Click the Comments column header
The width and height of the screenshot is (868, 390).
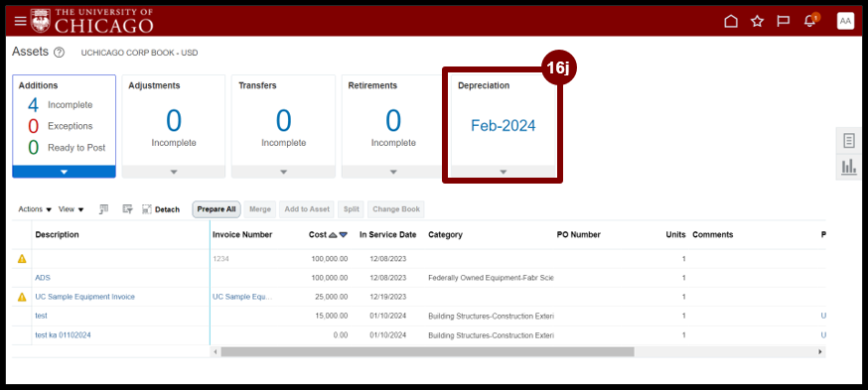713,234
